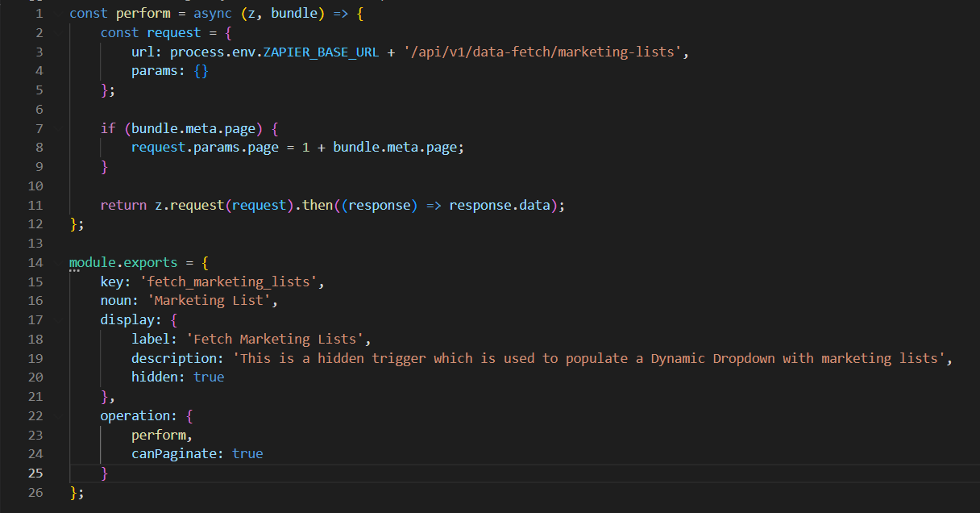980x513 pixels.
Task: Click the '/api/v1/data-fetch/marketing-lists' string
Action: tap(542, 52)
